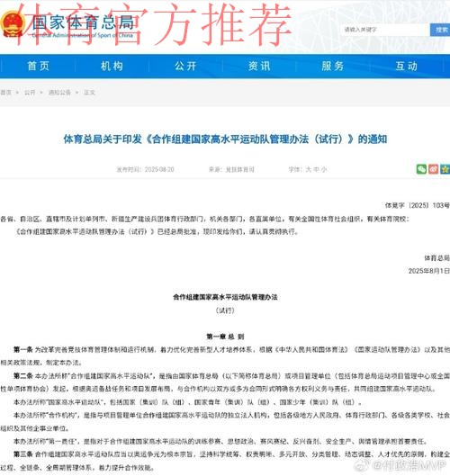Switch to the 互动 navigation tab
This screenshot has width=450, height=476.
click(406, 66)
